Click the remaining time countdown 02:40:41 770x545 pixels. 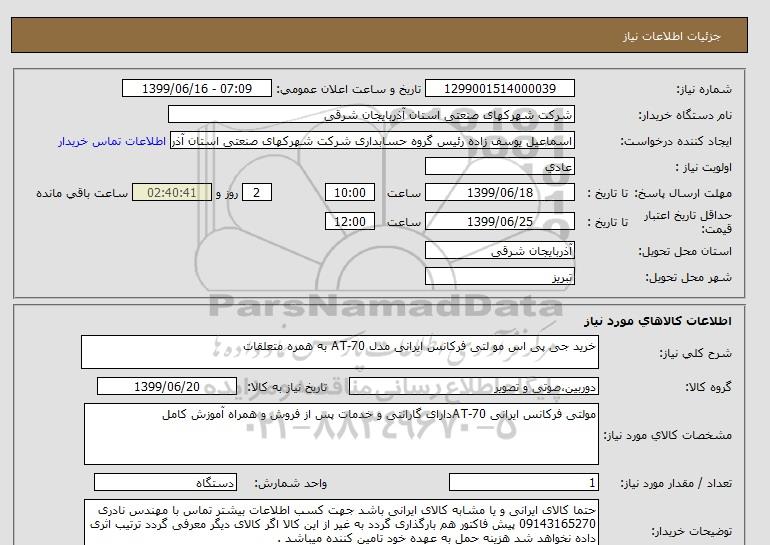click(172, 192)
